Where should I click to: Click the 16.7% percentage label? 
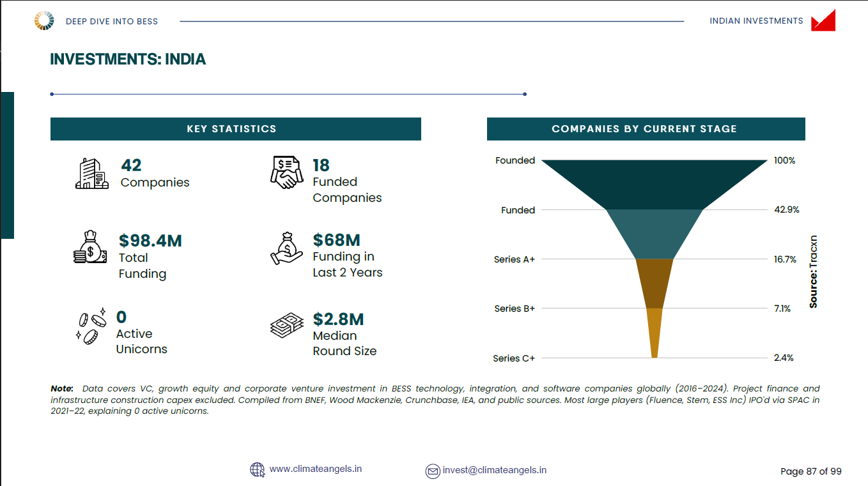point(786,259)
